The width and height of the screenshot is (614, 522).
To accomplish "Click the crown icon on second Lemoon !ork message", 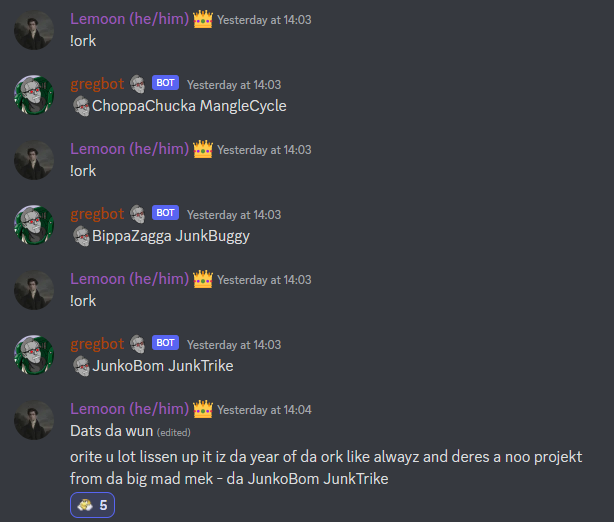I will tap(203, 149).
